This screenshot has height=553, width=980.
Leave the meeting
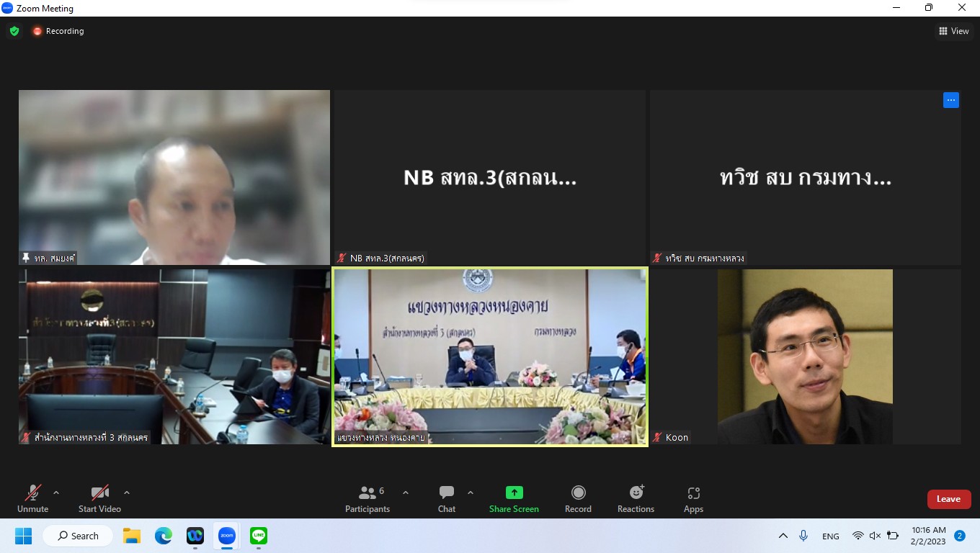pos(948,499)
